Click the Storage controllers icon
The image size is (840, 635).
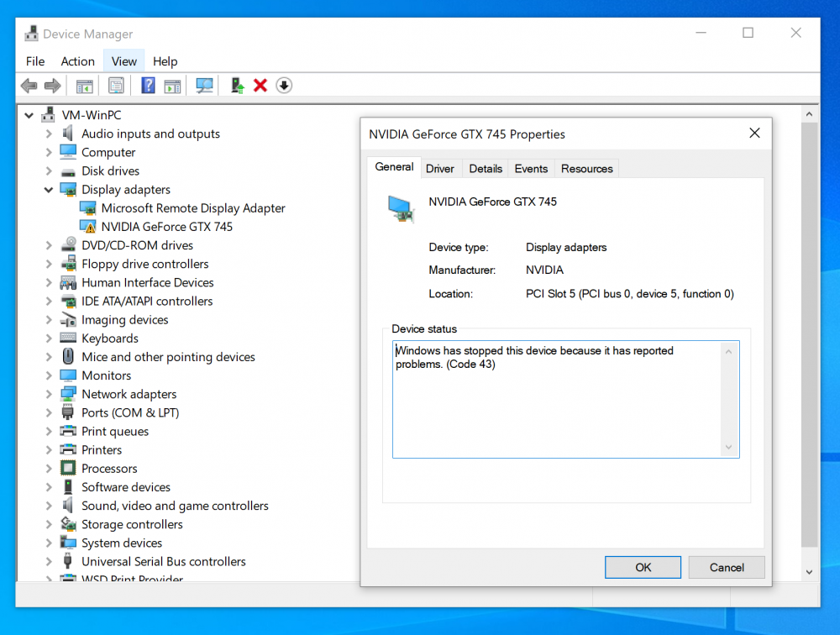pyautogui.click(x=68, y=524)
